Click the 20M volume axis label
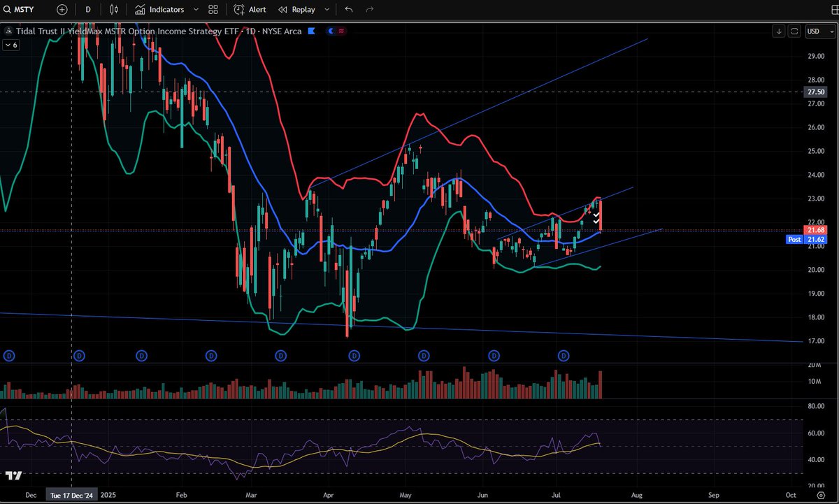Screen dimensions: 839x504 coord(814,366)
